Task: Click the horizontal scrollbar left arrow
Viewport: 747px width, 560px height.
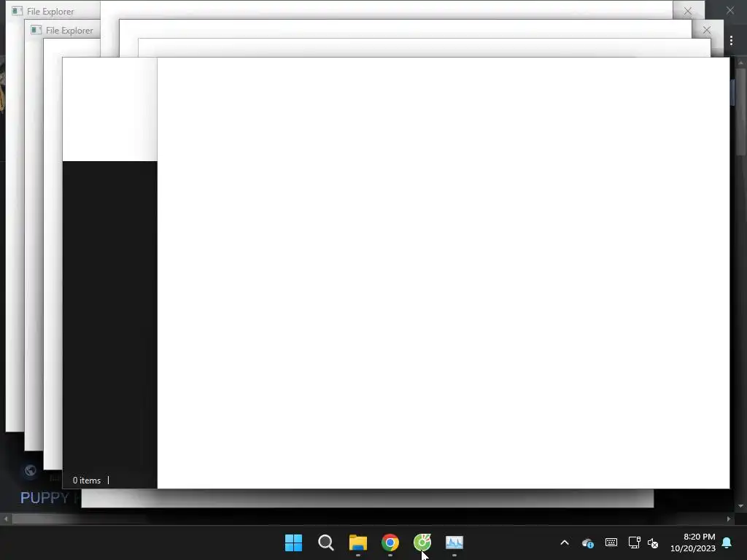Action: click(6, 518)
